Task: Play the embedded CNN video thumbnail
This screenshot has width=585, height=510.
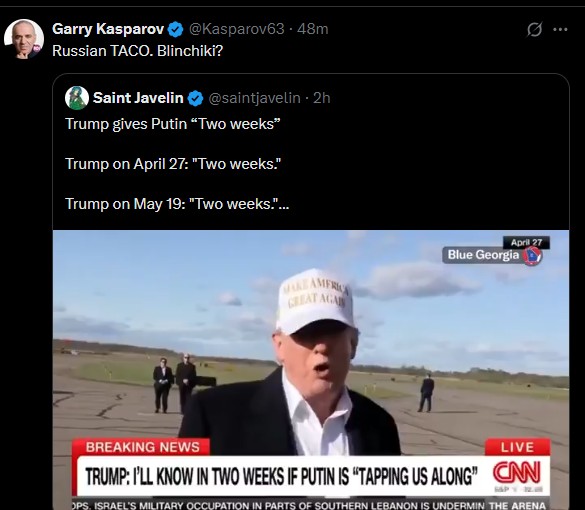Action: [311, 370]
